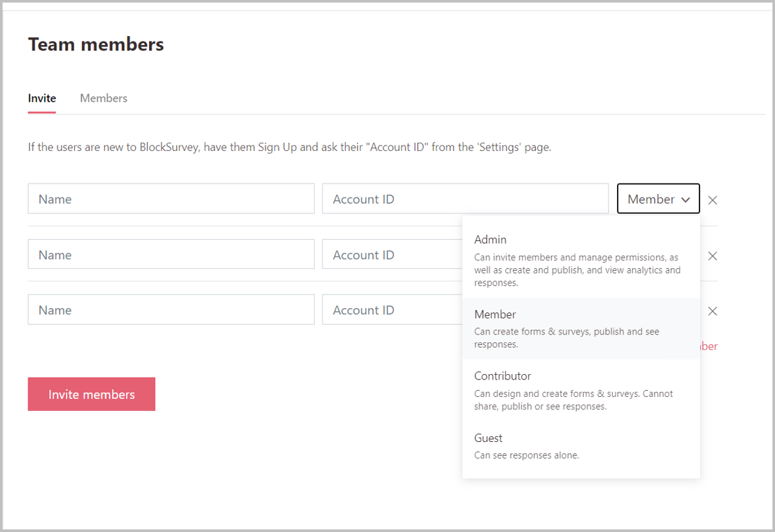Select the Member role in the list

point(495,314)
